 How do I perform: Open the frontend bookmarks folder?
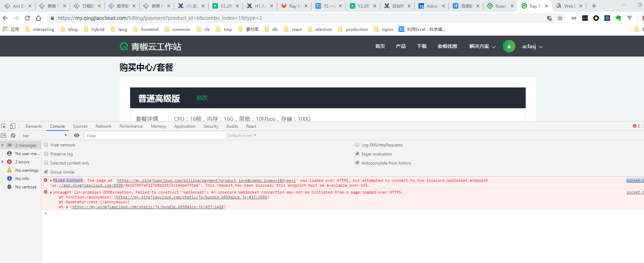[x=146, y=29]
